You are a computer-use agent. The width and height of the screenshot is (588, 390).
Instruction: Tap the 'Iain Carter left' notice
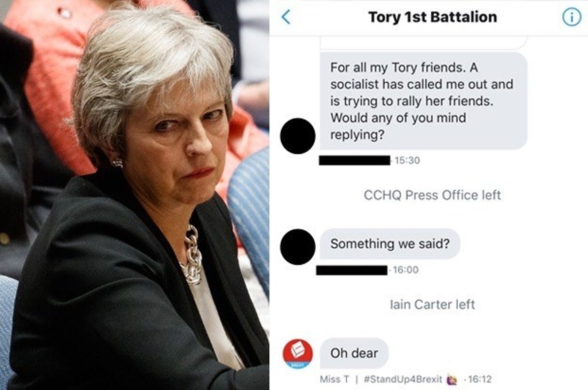click(432, 304)
